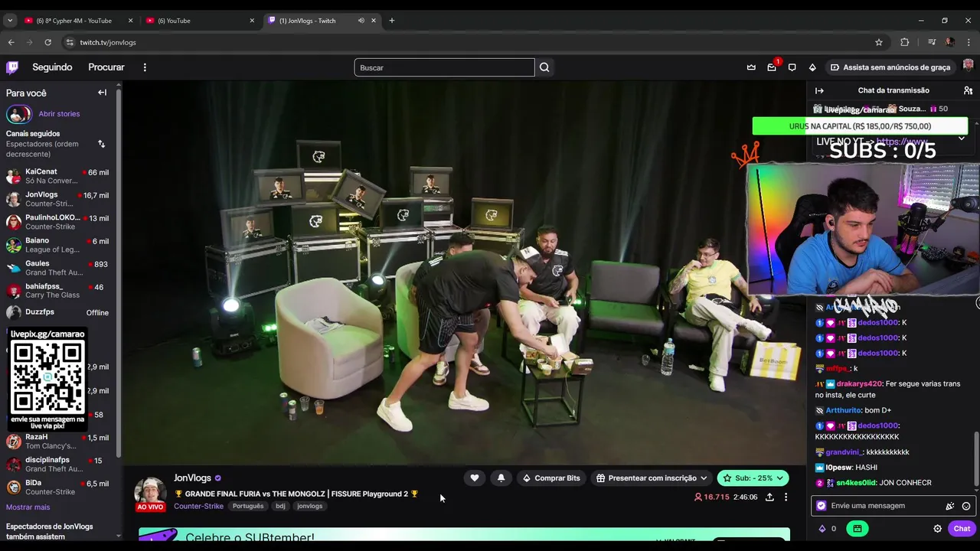Click the Counter-Strike category link
Image resolution: width=980 pixels, height=551 pixels.
click(198, 506)
